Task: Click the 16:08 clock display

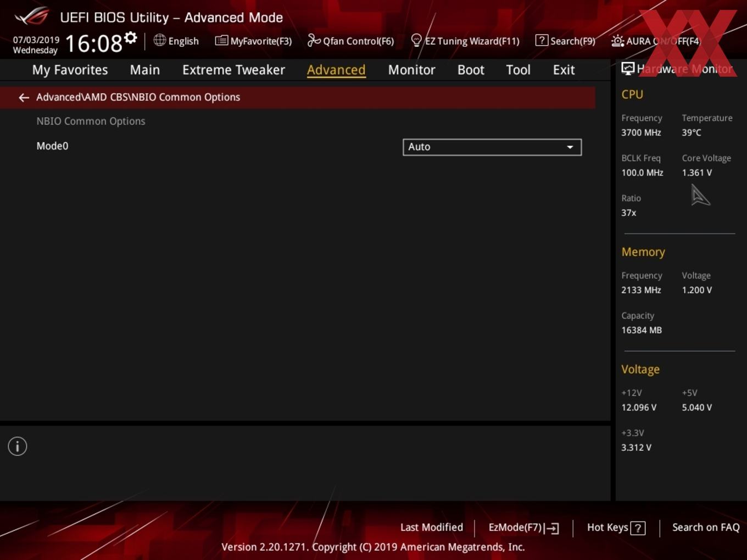Action: tap(93, 43)
